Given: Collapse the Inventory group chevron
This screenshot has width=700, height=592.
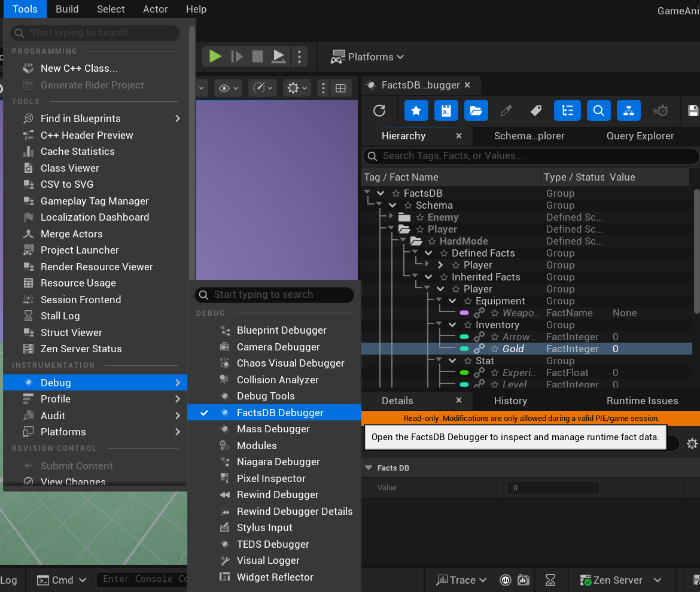Looking at the screenshot, I should 452,325.
